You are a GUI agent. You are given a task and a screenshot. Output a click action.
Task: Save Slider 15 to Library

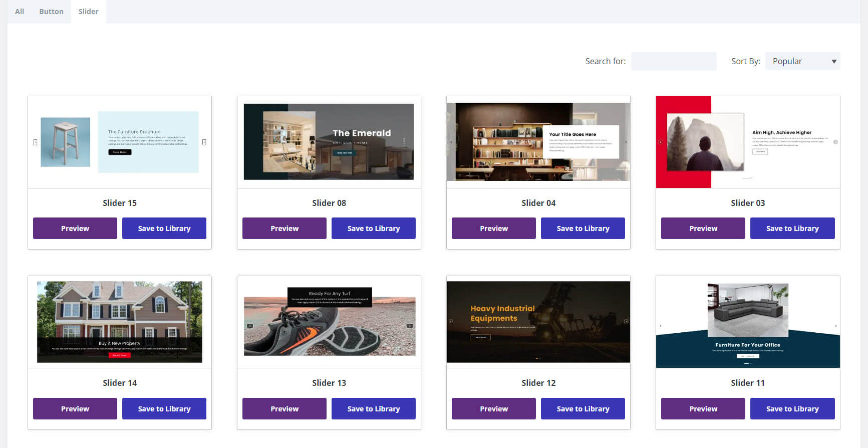click(164, 228)
